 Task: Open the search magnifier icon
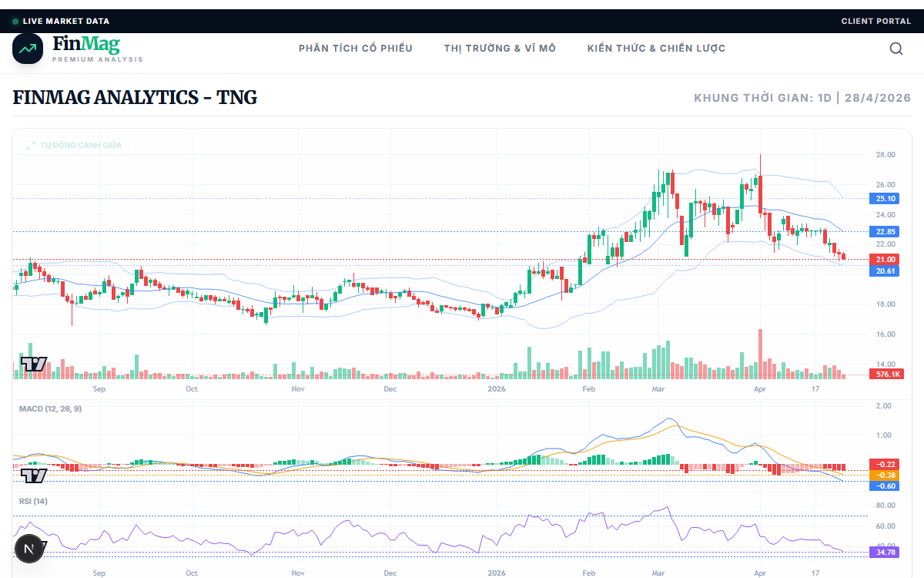point(896,49)
